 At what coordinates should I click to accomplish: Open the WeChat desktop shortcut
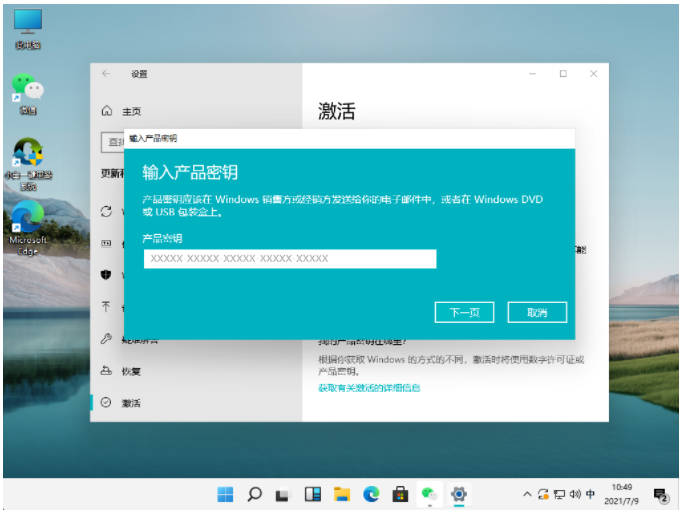point(28,90)
